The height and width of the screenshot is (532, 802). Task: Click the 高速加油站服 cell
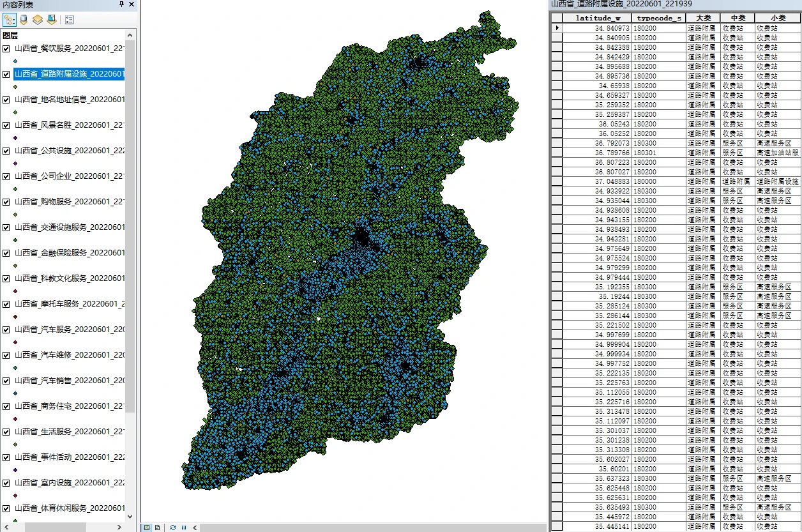(x=778, y=153)
